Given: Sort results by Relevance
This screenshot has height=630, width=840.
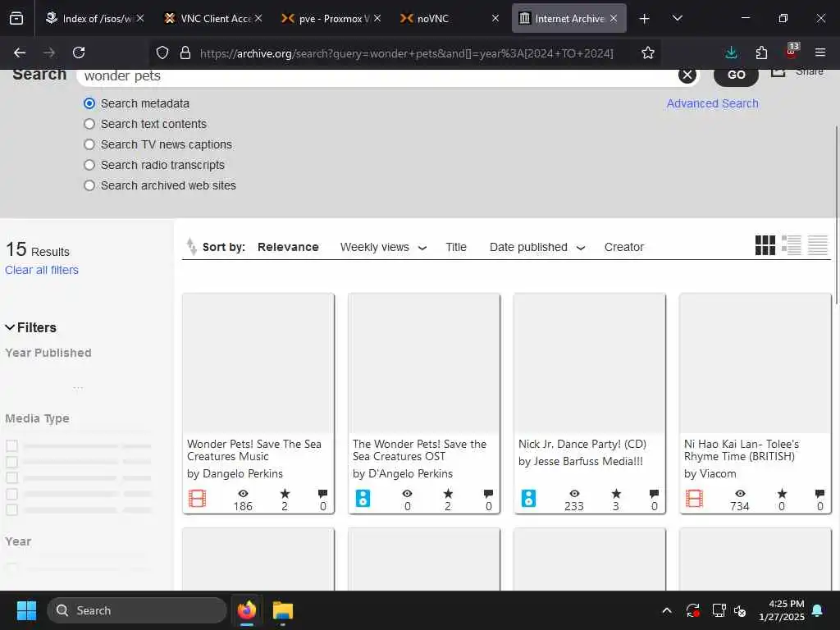Looking at the screenshot, I should (288, 247).
